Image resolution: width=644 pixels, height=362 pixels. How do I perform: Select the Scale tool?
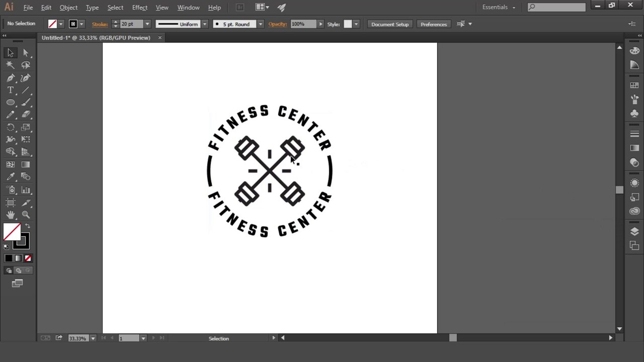click(26, 127)
